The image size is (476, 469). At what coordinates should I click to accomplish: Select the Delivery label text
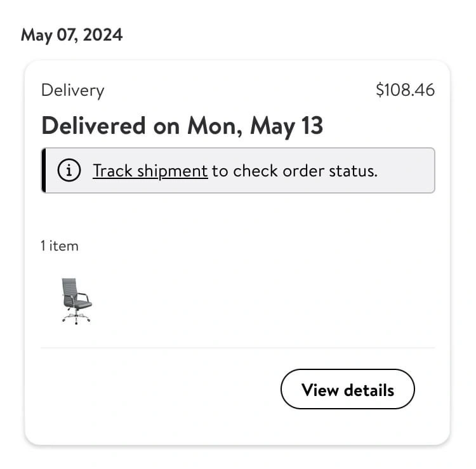coord(73,91)
